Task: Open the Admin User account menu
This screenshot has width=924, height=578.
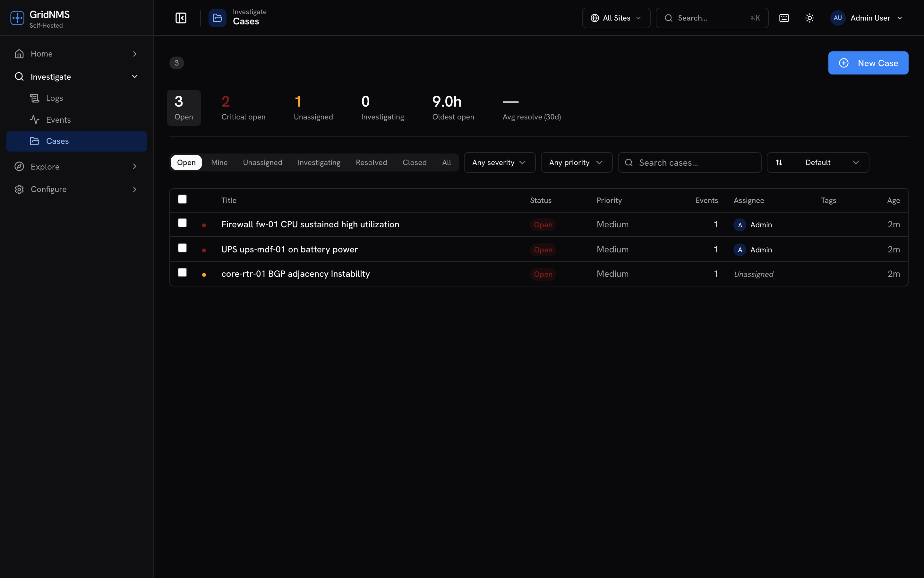Action: pos(866,18)
